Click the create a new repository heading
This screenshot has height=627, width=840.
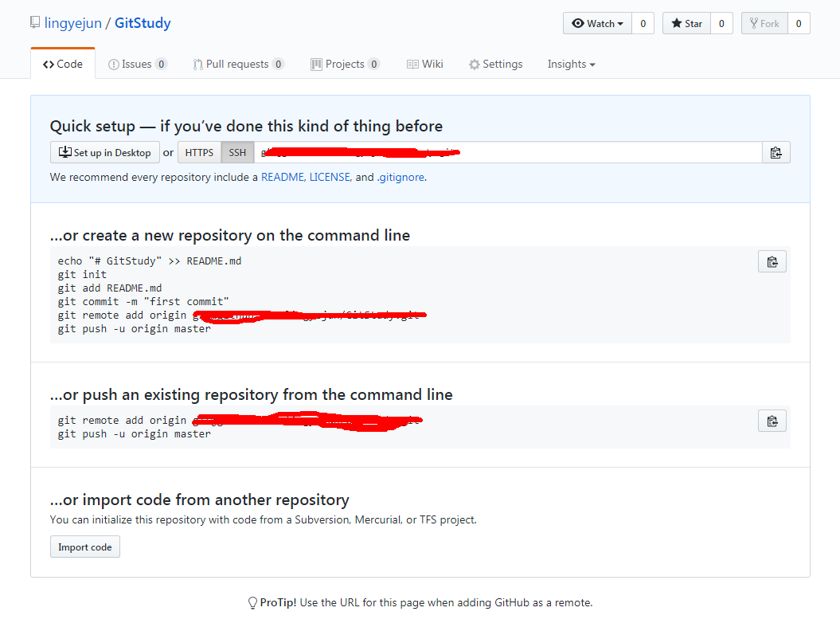pos(230,235)
